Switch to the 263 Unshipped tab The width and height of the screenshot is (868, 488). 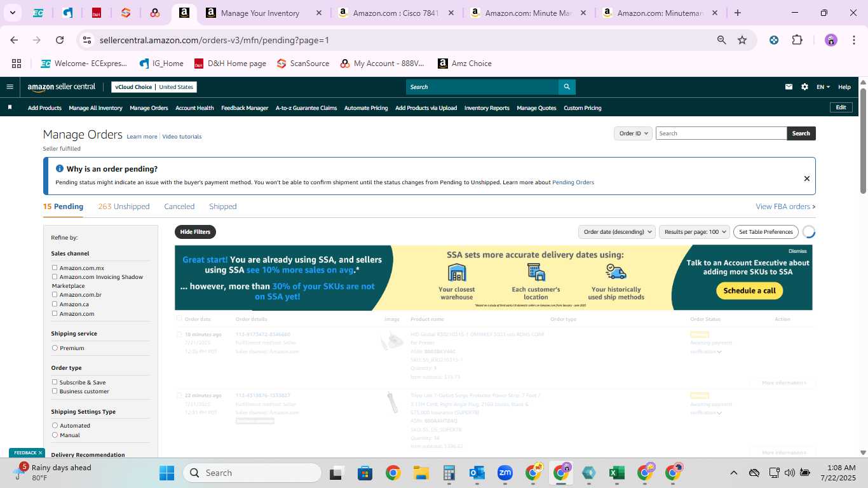click(124, 207)
